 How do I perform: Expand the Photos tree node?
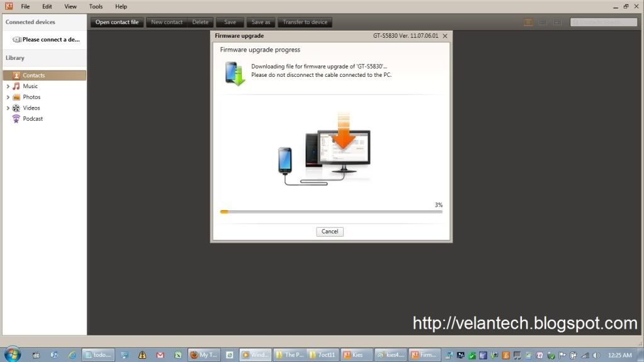(8, 98)
